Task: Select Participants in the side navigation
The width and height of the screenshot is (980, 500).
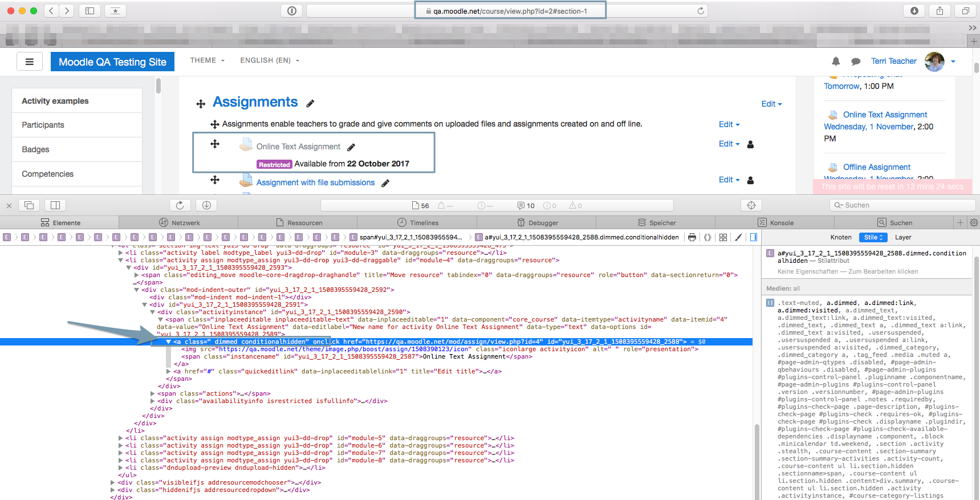Action: pos(77,125)
